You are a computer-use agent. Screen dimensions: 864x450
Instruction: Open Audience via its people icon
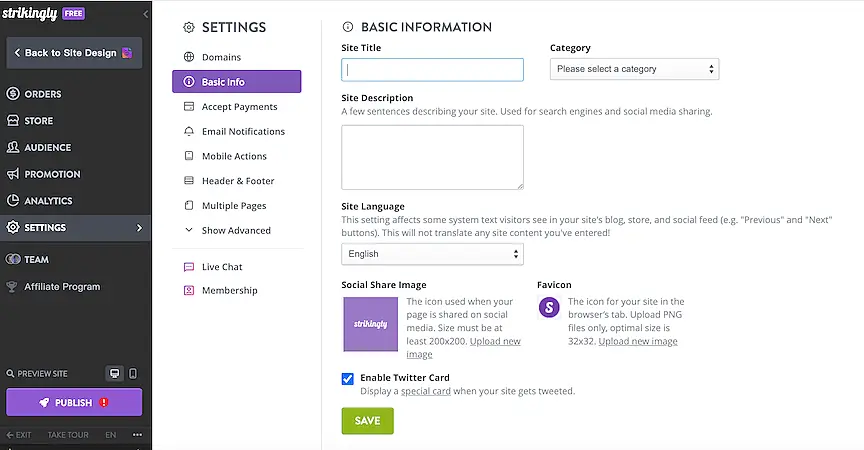coord(13,148)
